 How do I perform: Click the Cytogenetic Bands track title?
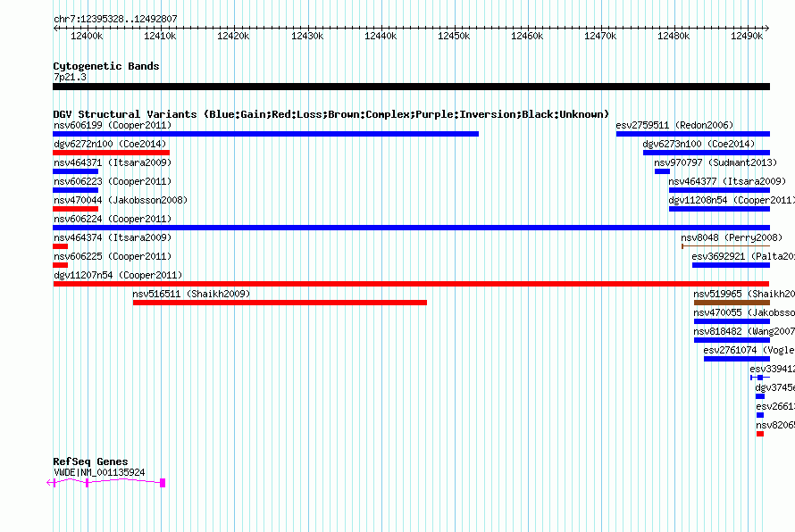click(106, 66)
